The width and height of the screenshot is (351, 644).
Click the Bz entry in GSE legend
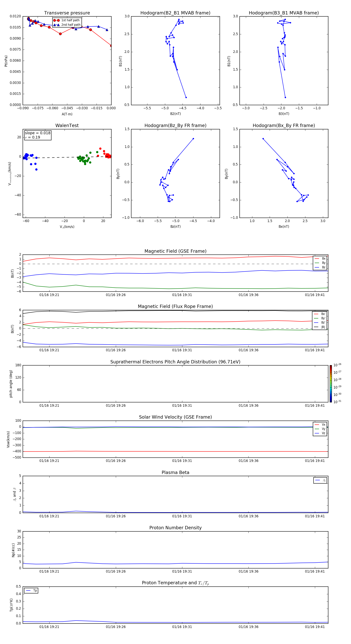[320, 267]
